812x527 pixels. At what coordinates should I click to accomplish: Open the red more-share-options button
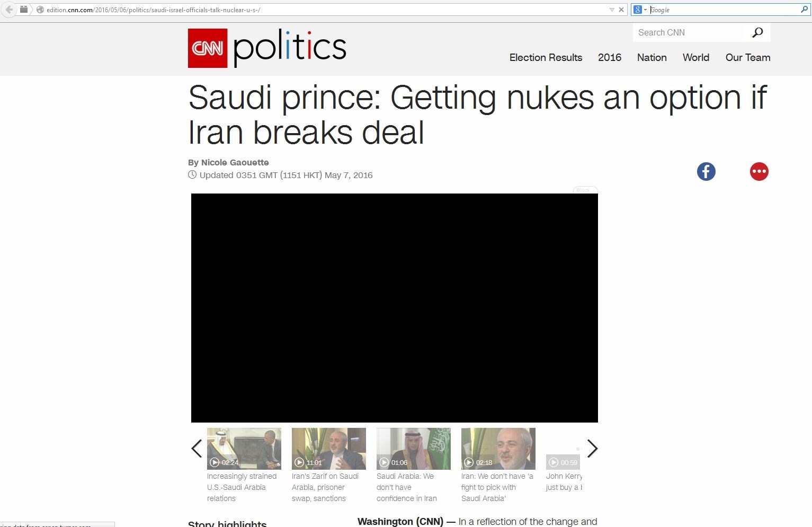pyautogui.click(x=759, y=171)
